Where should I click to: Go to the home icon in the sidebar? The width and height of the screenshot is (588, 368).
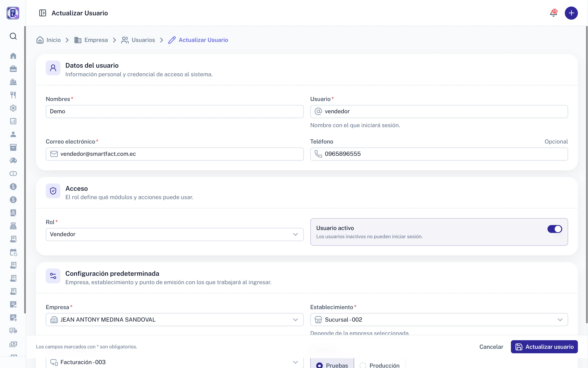(x=13, y=56)
